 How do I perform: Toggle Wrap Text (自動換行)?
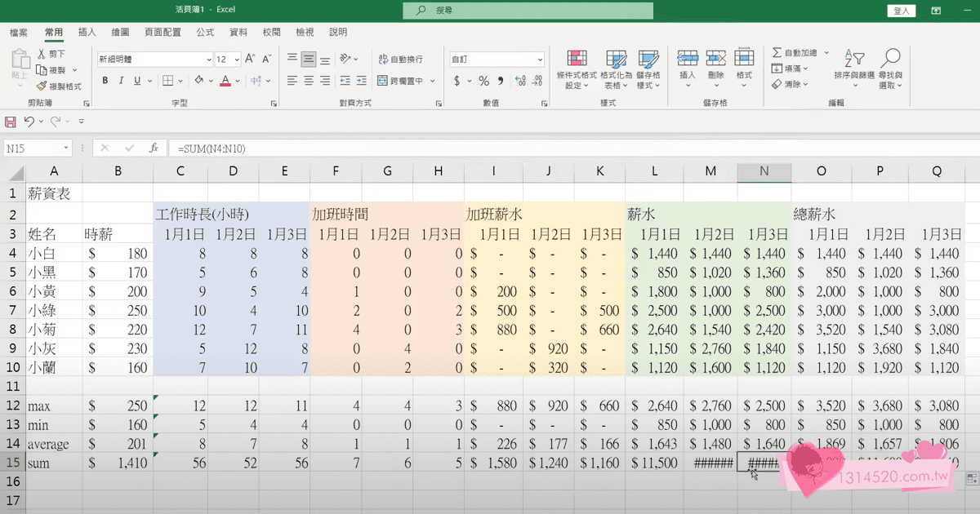[400, 60]
